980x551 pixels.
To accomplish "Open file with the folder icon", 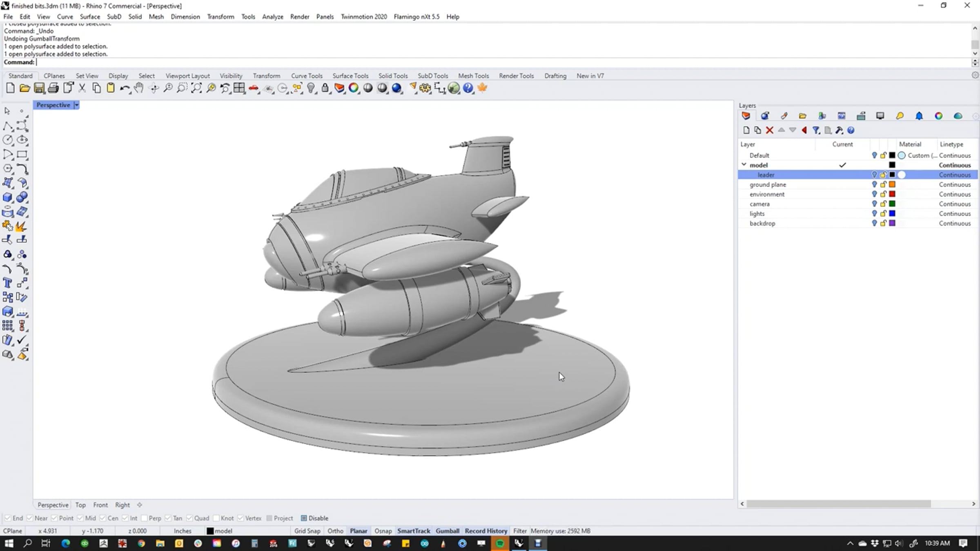I will (x=24, y=88).
